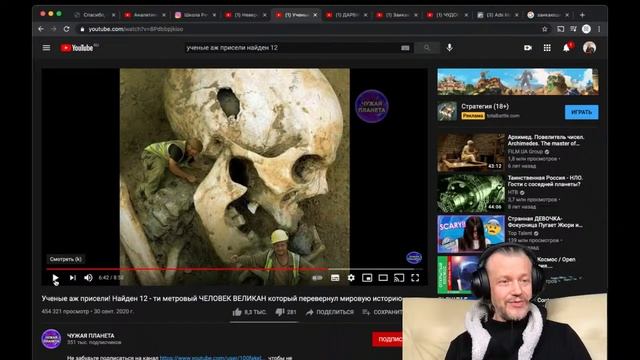Click the youtube.com address bar
This screenshot has height=360, width=640.
tap(310, 29)
